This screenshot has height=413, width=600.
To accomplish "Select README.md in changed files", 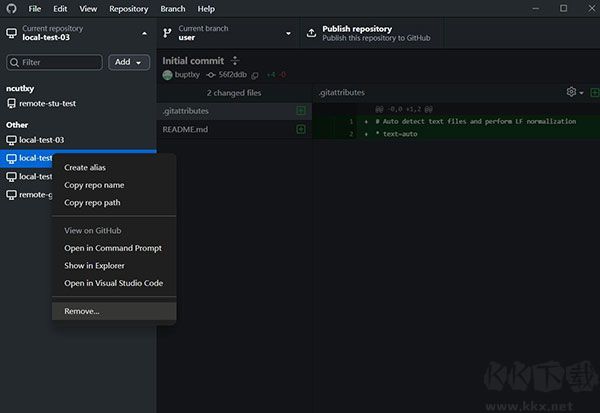I will [x=234, y=129].
